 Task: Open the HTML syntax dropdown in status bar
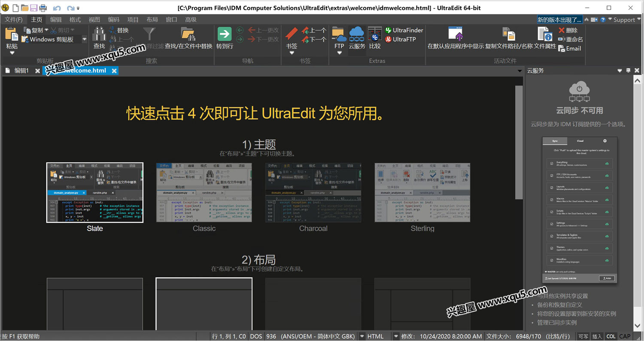point(396,336)
